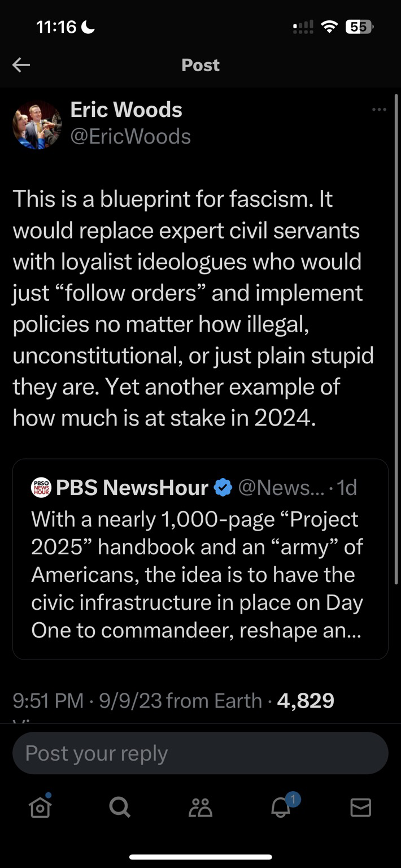401x868 pixels.
Task: Open the Notifications bell
Action: (x=281, y=808)
